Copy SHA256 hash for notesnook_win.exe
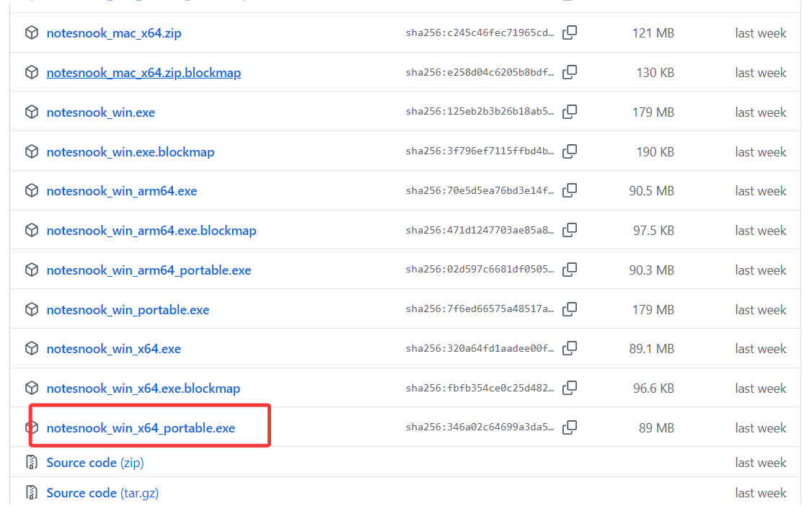The height and width of the screenshot is (506, 812). [570, 112]
